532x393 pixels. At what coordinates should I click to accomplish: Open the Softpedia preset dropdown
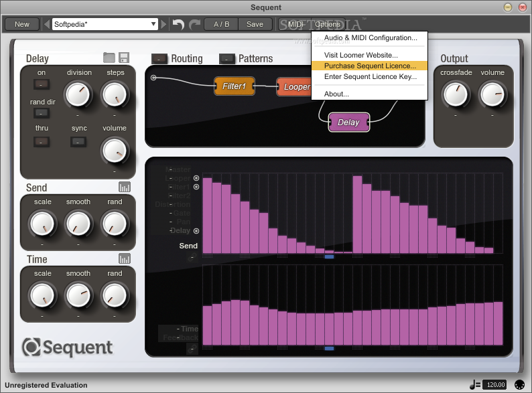point(105,24)
